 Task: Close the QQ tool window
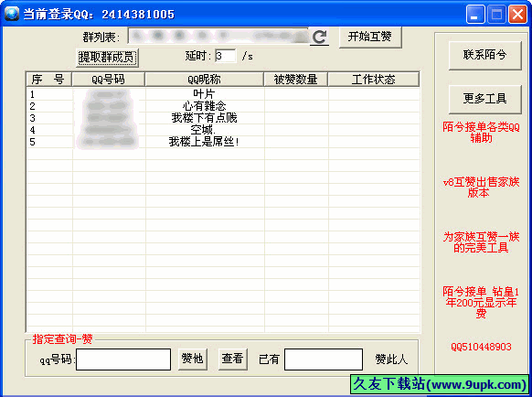point(517,15)
